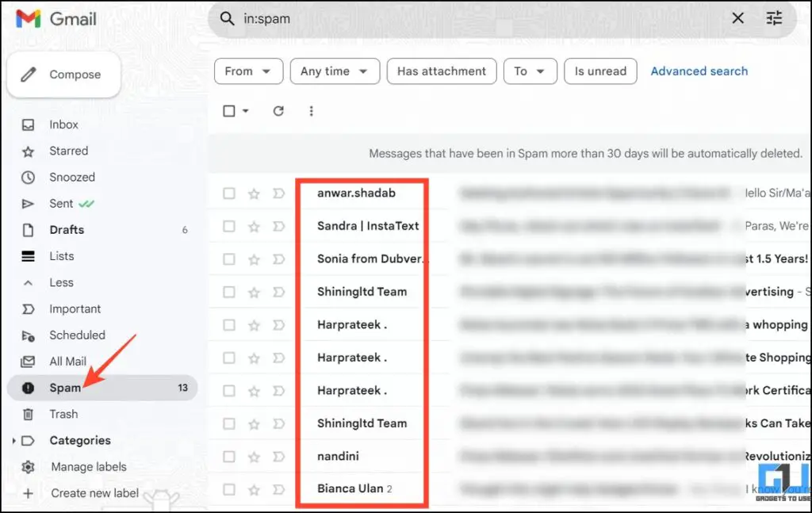Click the Create new label plus icon
Viewport: 812px width, 513px height.
coord(29,492)
